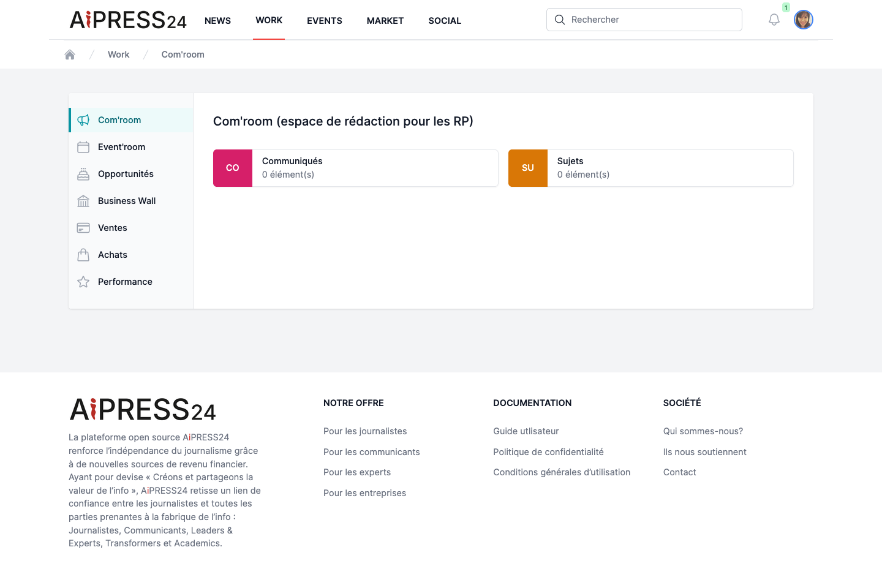Open the notifications bell icon
This screenshot has height=588, width=882.
pyautogui.click(x=774, y=20)
